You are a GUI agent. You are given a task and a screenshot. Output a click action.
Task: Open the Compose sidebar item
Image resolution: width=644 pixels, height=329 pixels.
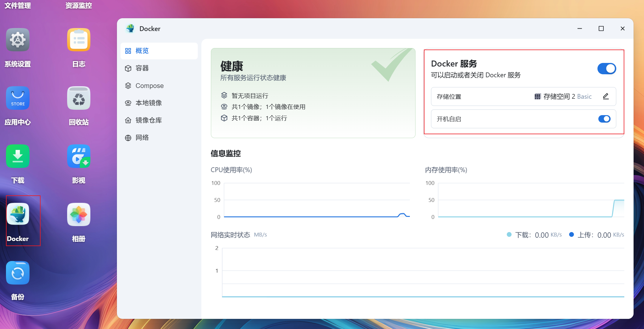[x=149, y=86]
